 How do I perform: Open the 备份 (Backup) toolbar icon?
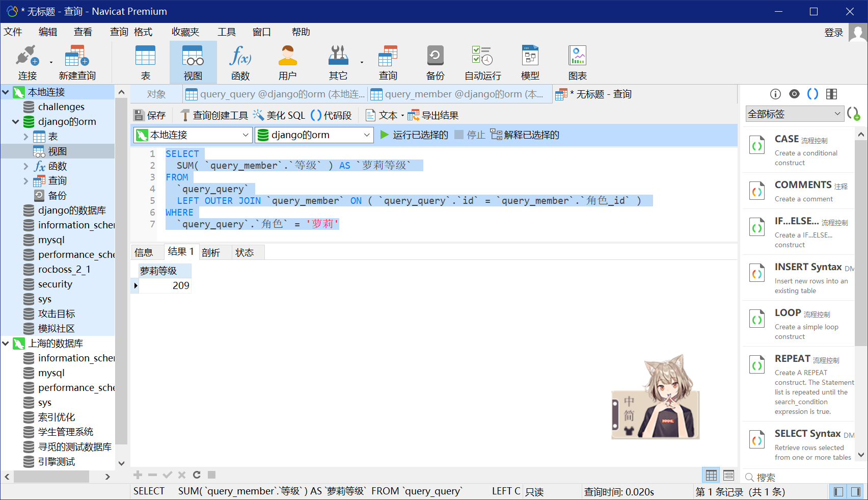[x=435, y=61]
